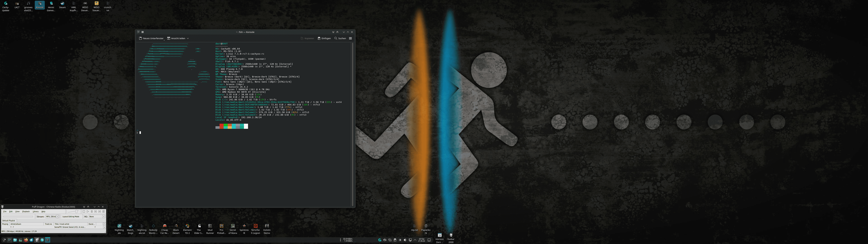Click the foobar2000 playlist scroll-down arrow
Viewport: 868px width, 244px height.
point(104,228)
